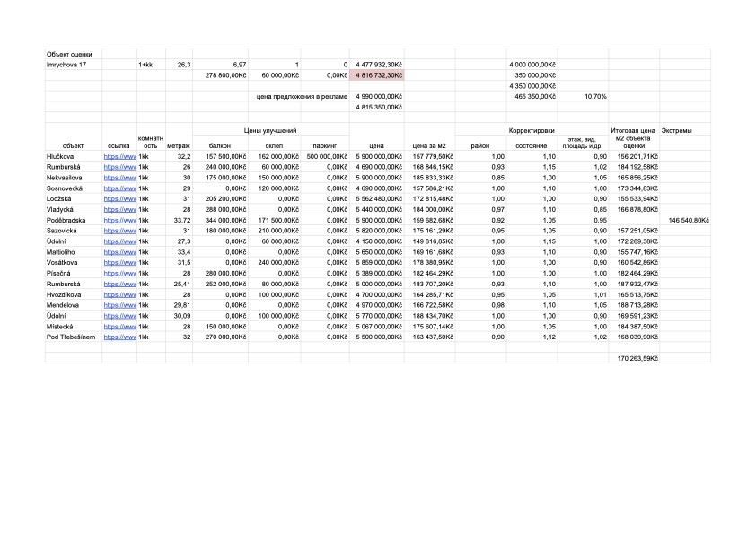This screenshot has height=534, width=756.
Task: Follow the Hvozdíkova row link
Action: pyautogui.click(x=119, y=294)
